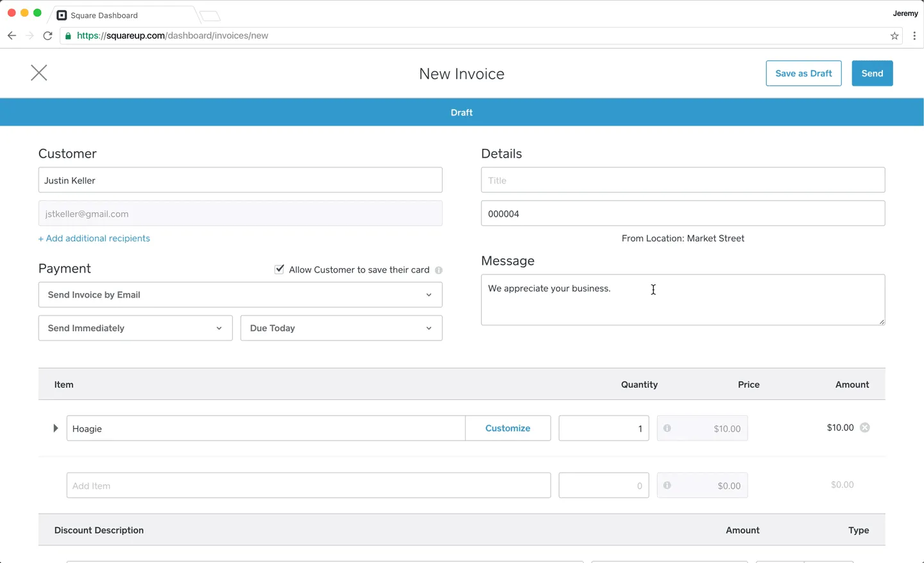Viewport: 924px width, 563px height.
Task: Click the Add Item field
Action: (309, 485)
